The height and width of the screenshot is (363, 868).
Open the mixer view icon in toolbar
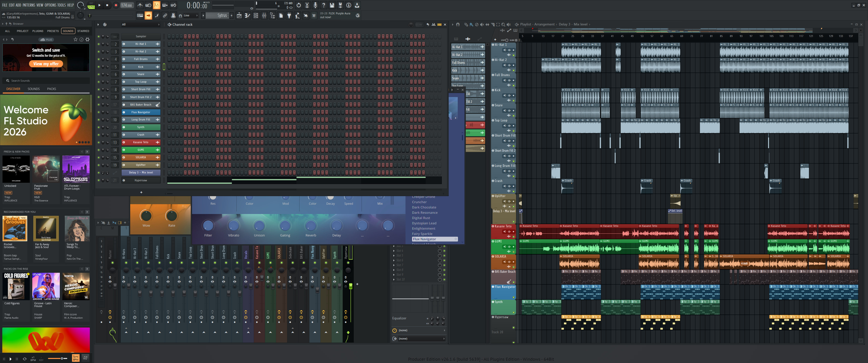[x=264, y=15]
